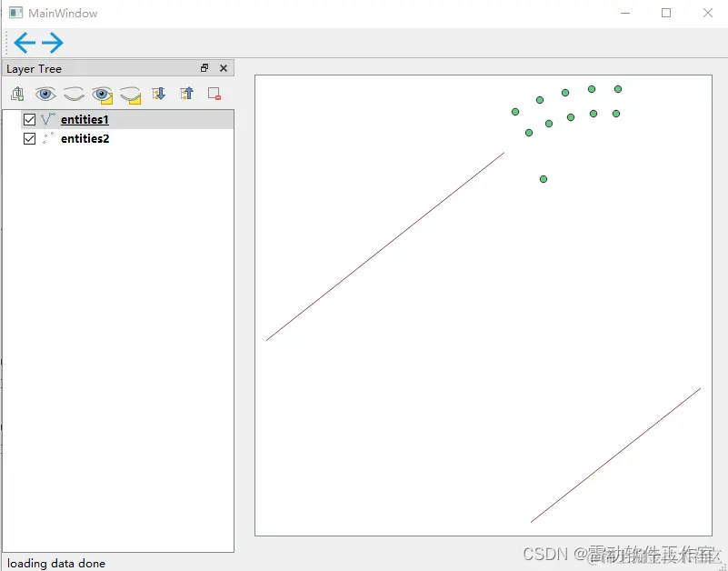Image resolution: width=728 pixels, height=571 pixels.
Task: Click the line symbol icon beside entities1
Action: tap(48, 119)
